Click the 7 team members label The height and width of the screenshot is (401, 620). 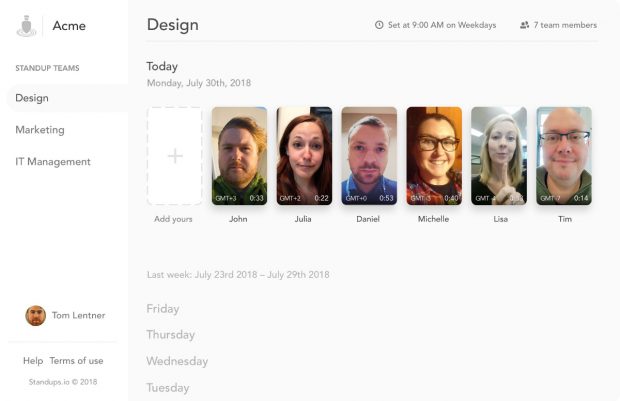[565, 25]
